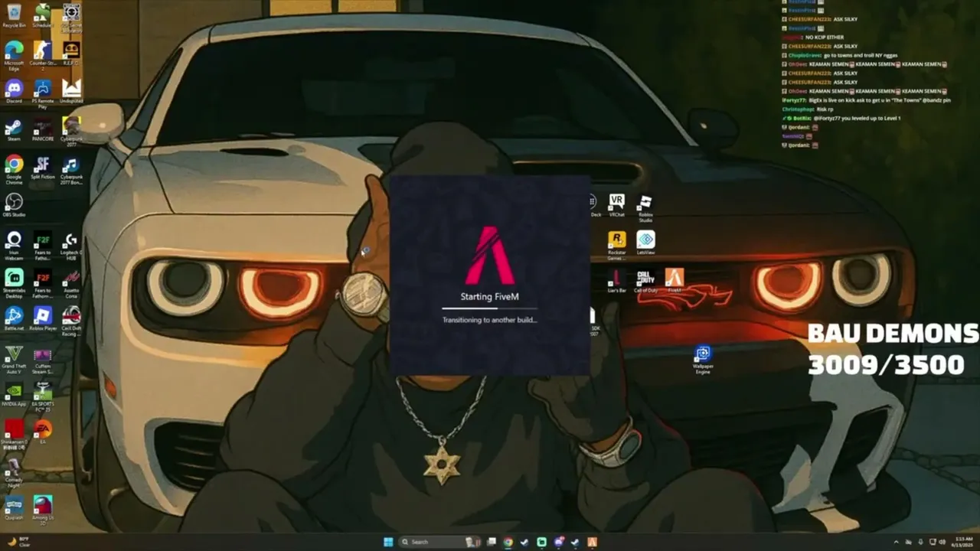The width and height of the screenshot is (980, 551).
Task: Select the Logitech G HUB icon
Action: coord(71,245)
